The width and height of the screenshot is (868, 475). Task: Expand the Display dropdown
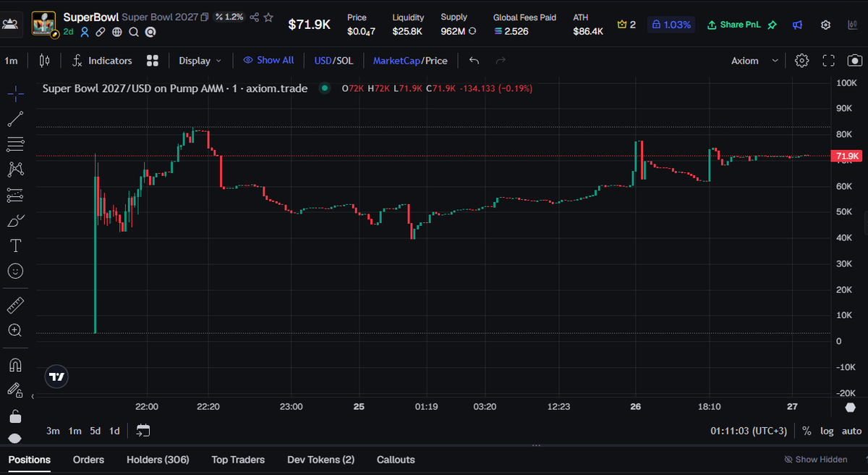click(x=200, y=61)
